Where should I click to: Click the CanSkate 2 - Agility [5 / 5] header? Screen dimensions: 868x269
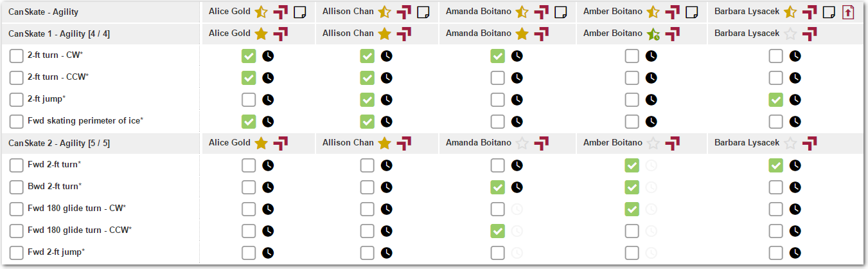coord(59,143)
